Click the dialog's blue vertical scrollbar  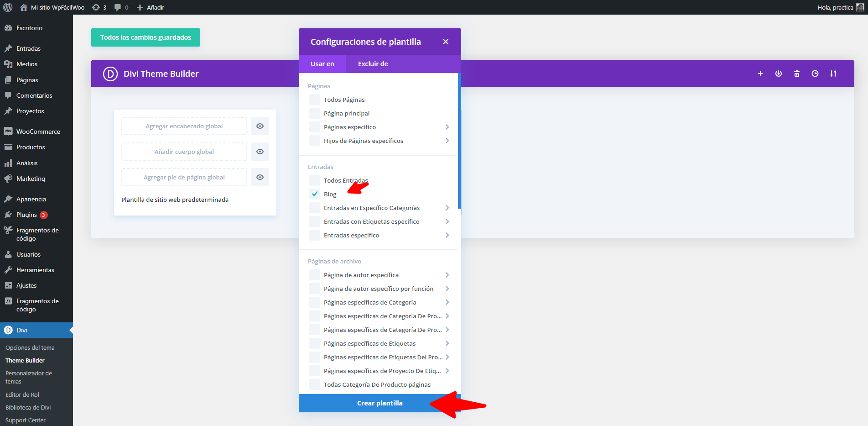[x=459, y=141]
